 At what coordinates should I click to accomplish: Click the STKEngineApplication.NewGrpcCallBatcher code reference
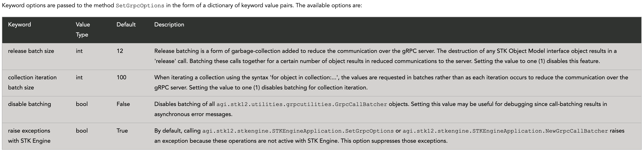tap(505, 131)
